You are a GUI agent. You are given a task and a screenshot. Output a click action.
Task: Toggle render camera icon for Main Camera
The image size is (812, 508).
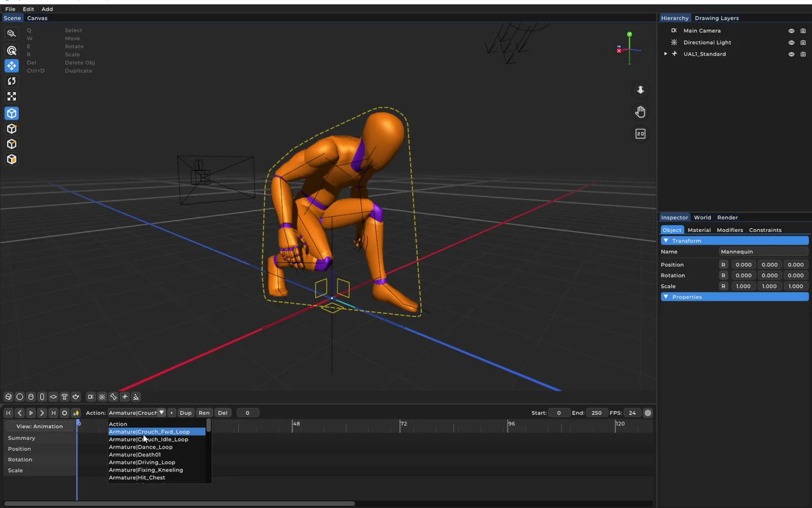pos(803,31)
